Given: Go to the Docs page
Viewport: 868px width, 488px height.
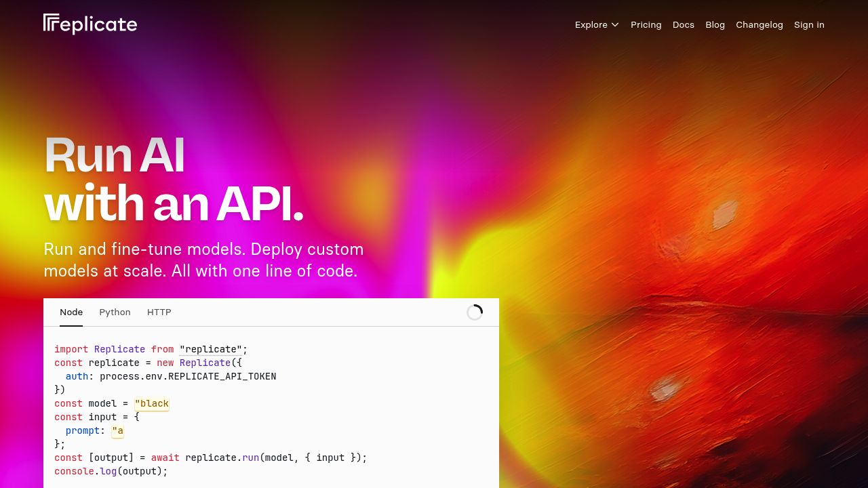Looking at the screenshot, I should (x=684, y=25).
